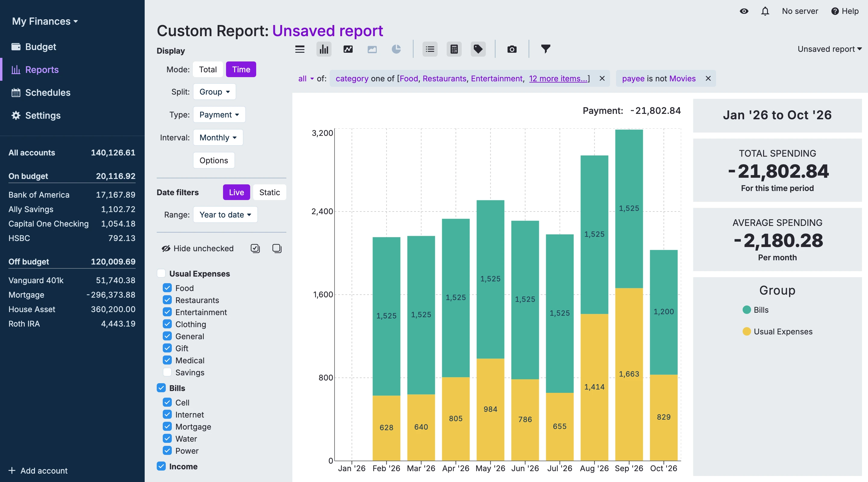Screen dimensions: 868x482
Task: Click the Bills green legend swatch
Action: 747,310
